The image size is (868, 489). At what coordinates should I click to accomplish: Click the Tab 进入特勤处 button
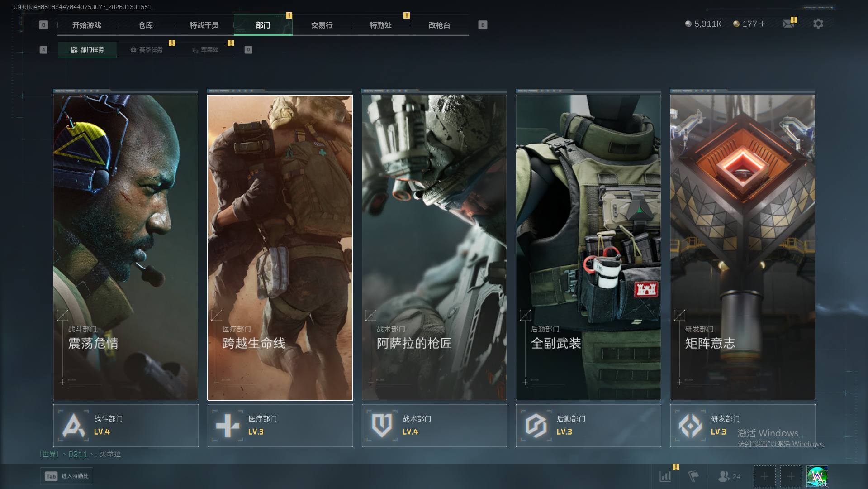click(66, 476)
